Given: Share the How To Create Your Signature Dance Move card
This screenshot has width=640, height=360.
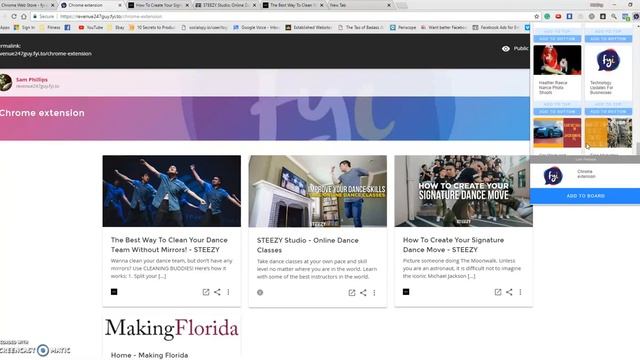Looking at the screenshot, I should coord(509,292).
